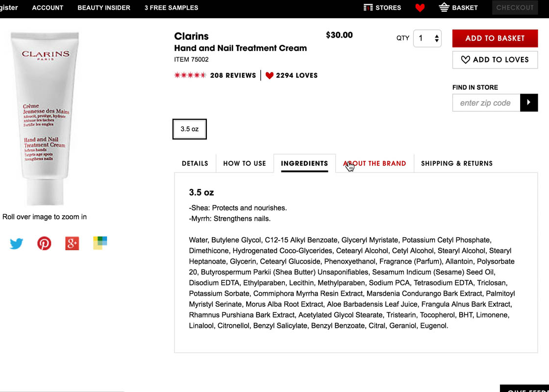This screenshot has width=549, height=392.
Task: Open the shopping Basket icon
Action: 444,7
